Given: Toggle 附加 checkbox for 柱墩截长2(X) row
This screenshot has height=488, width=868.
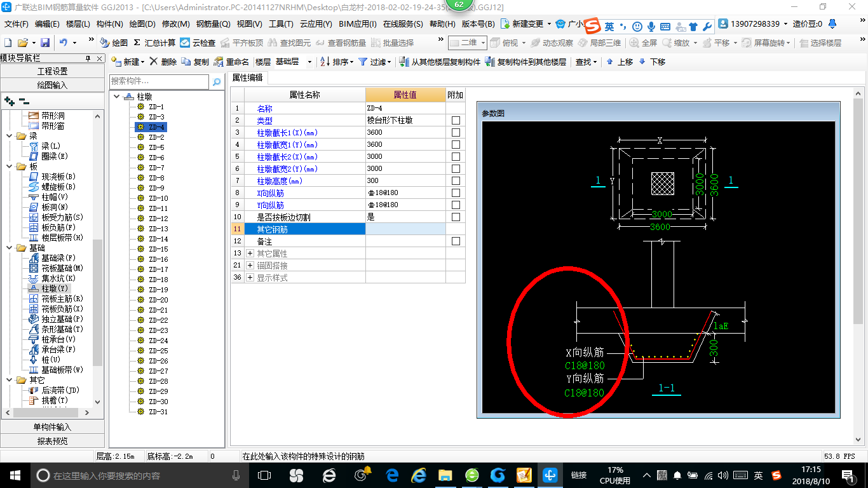Looking at the screenshot, I should 456,157.
